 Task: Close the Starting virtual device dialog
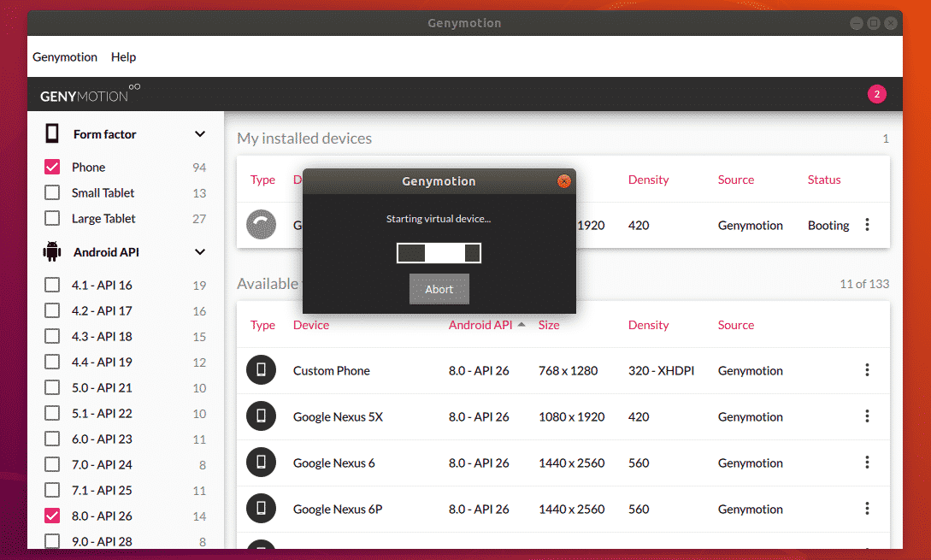(563, 181)
